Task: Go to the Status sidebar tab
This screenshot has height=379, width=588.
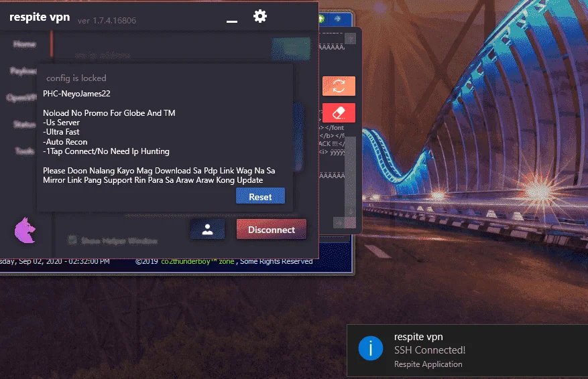Action: [25, 125]
